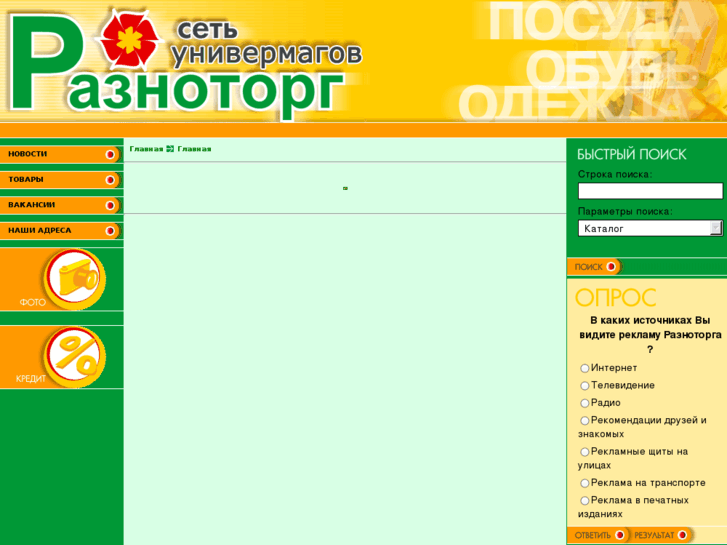Viewport: 727px width, 545px height.
Task: Focus the Строка поиска input field
Action: [650, 191]
